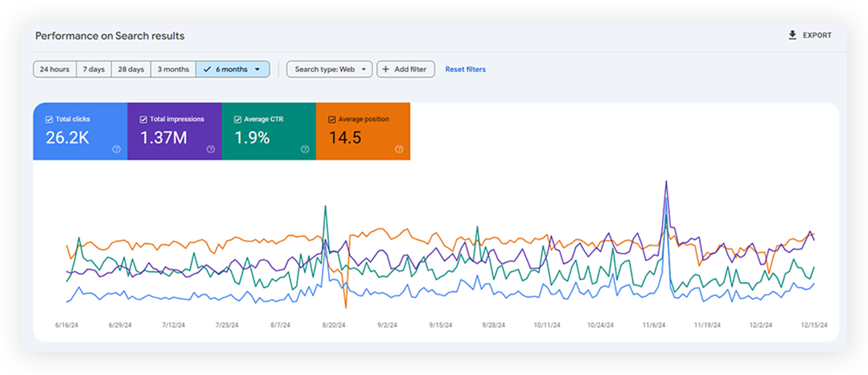The height and width of the screenshot is (375, 868).
Task: Open help icon on Total clicks card
Action: point(117,149)
